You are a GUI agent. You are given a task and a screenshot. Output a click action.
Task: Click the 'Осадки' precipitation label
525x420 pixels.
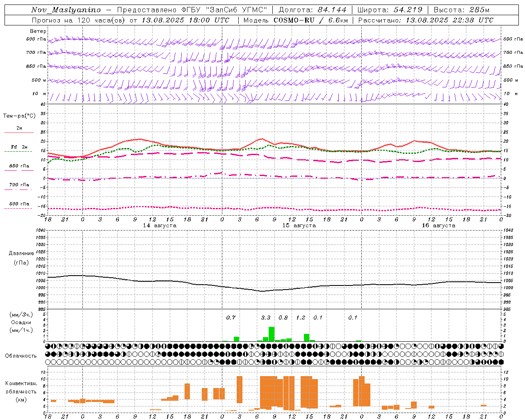[21, 322]
